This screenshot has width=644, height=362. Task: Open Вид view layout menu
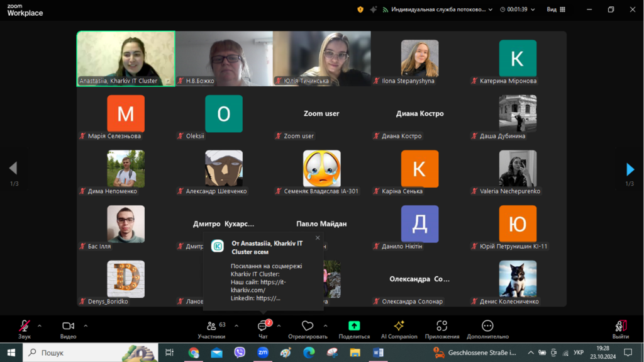point(556,9)
